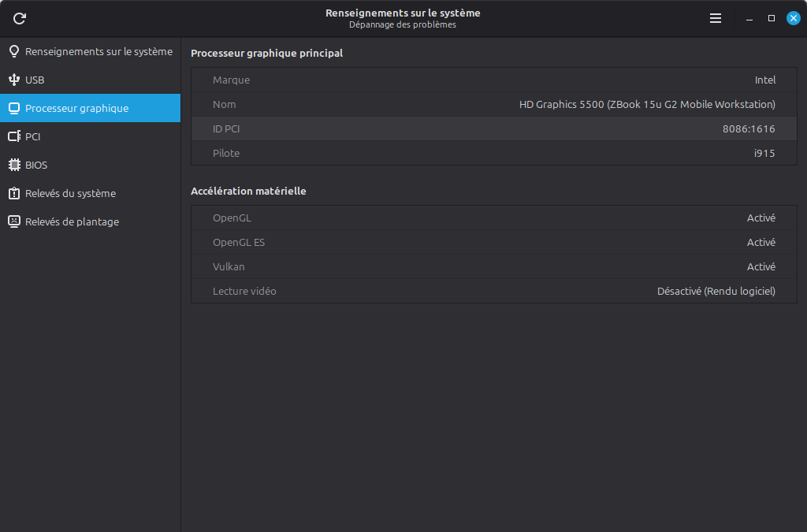Select the ID PCI value 8086:1616
This screenshot has height=532, width=807.
[493, 128]
